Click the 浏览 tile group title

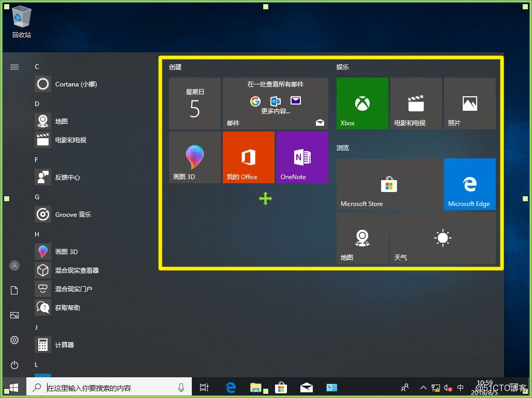pyautogui.click(x=343, y=148)
